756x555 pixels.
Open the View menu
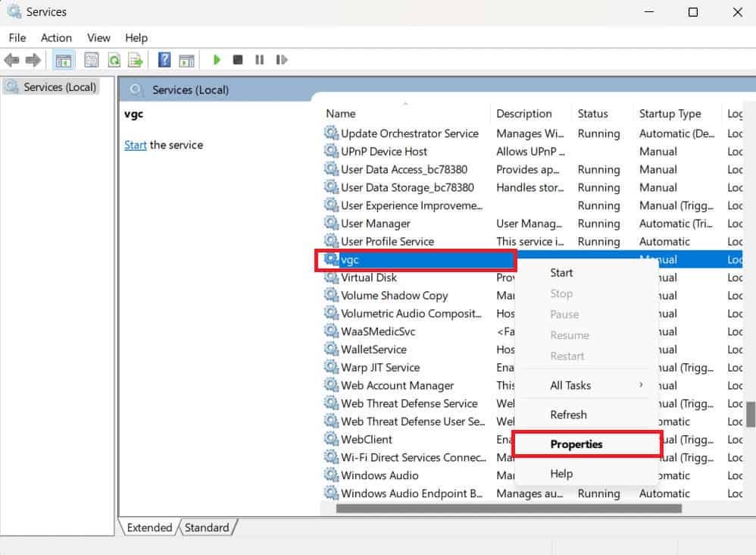click(98, 37)
